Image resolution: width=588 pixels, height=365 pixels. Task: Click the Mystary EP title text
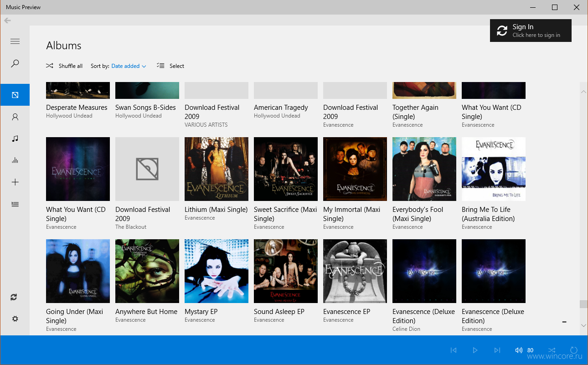click(201, 312)
